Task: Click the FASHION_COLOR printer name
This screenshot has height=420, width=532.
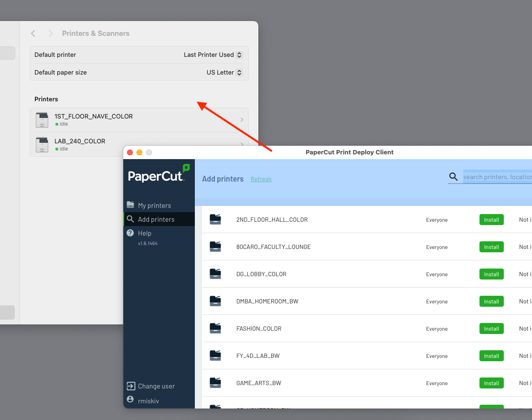Action: coord(259,328)
